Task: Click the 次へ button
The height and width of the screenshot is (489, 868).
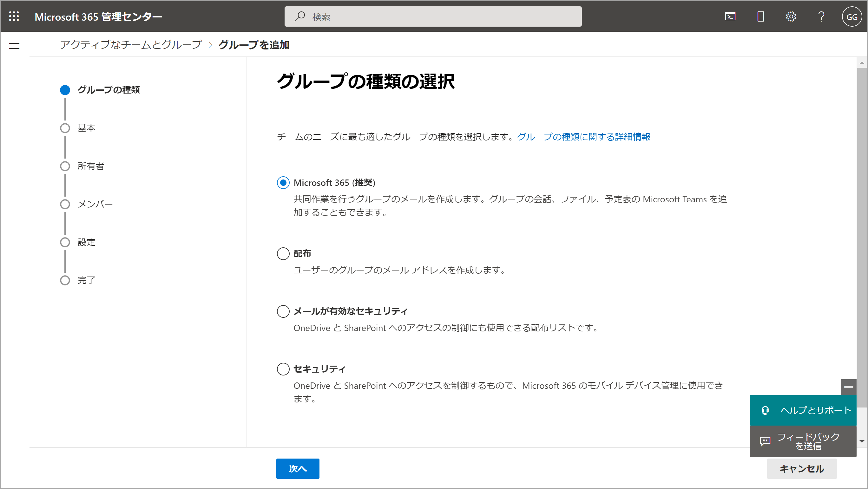Action: 298,468
